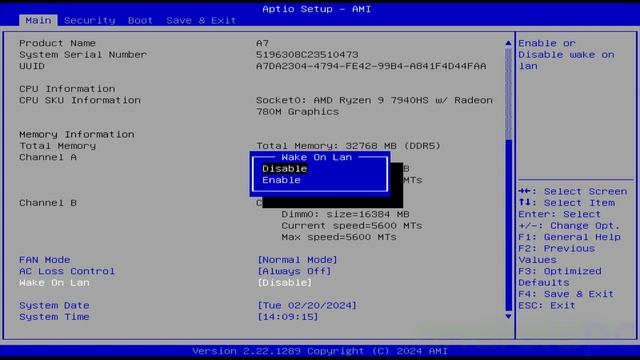The width and height of the screenshot is (640, 360).
Task: Select Enable in Wake On Lan popup
Action: [281, 180]
